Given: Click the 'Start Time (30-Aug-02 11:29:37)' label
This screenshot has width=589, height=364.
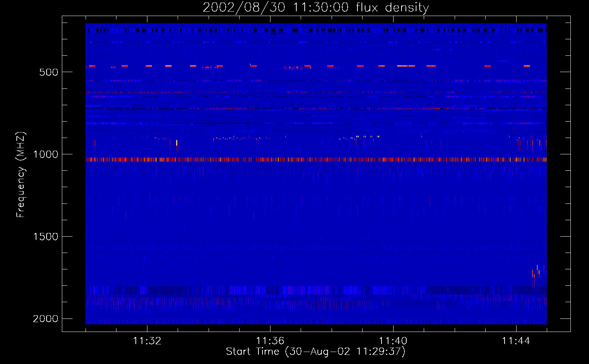Looking at the screenshot, I should (316, 352).
